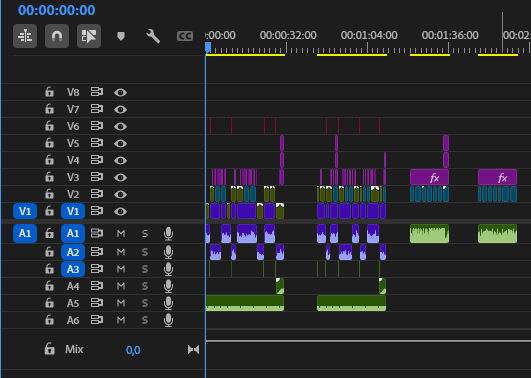The width and height of the screenshot is (531, 378).
Task: Toggle lock on track V8
Action: coord(49,92)
